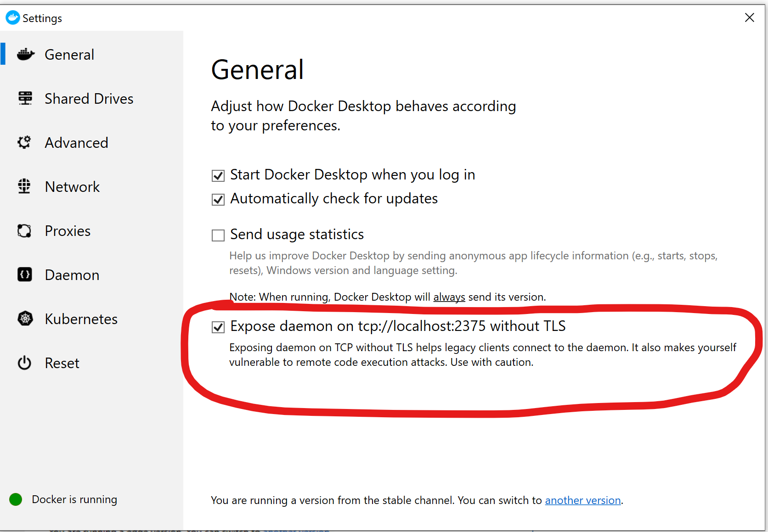Image resolution: width=768 pixels, height=532 pixels.
Task: Close the Settings window
Action: (750, 17)
